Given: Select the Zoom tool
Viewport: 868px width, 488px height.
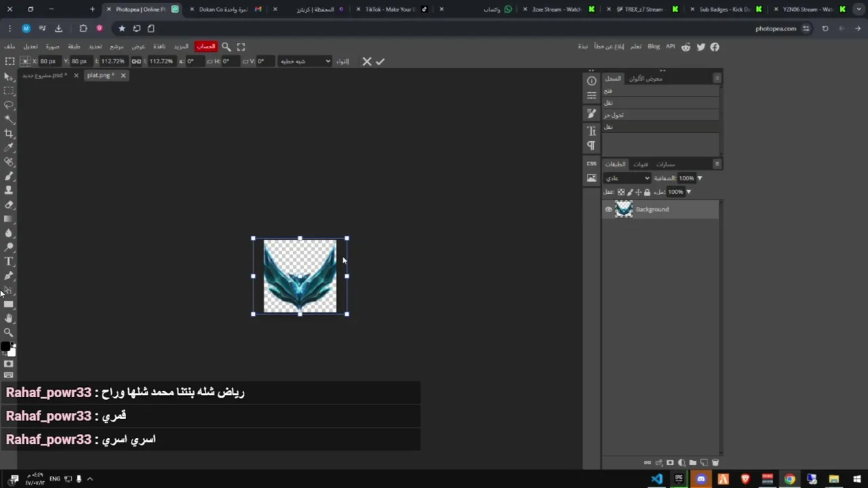Looking at the screenshot, I should click(9, 333).
